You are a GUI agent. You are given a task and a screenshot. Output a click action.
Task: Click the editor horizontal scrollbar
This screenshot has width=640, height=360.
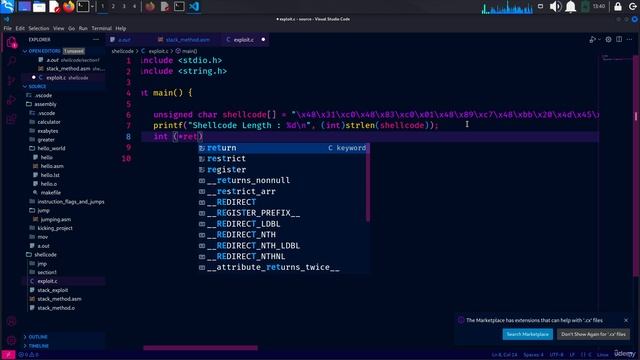point(200,348)
